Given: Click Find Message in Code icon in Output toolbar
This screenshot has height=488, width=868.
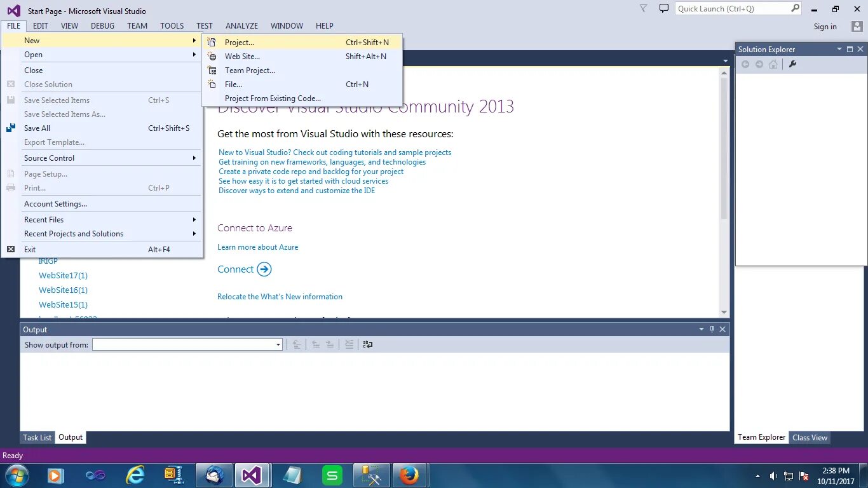Looking at the screenshot, I should coord(296,344).
